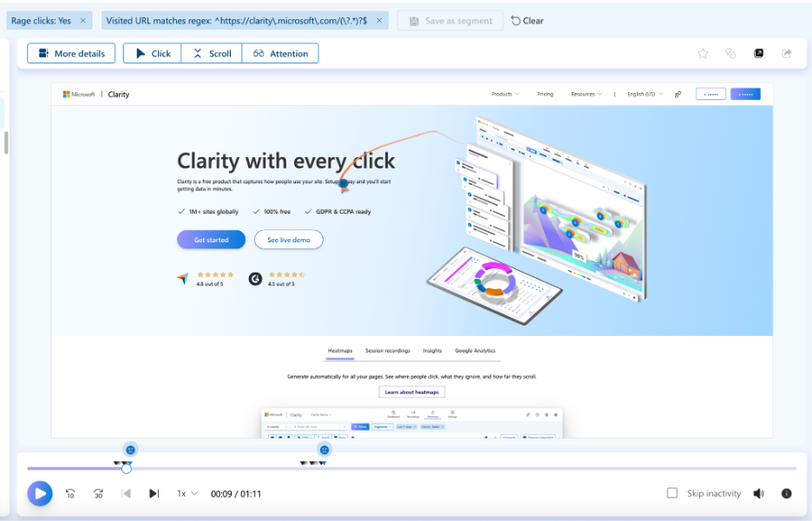
Task: Favorite this recording with the star icon
Action: click(703, 54)
